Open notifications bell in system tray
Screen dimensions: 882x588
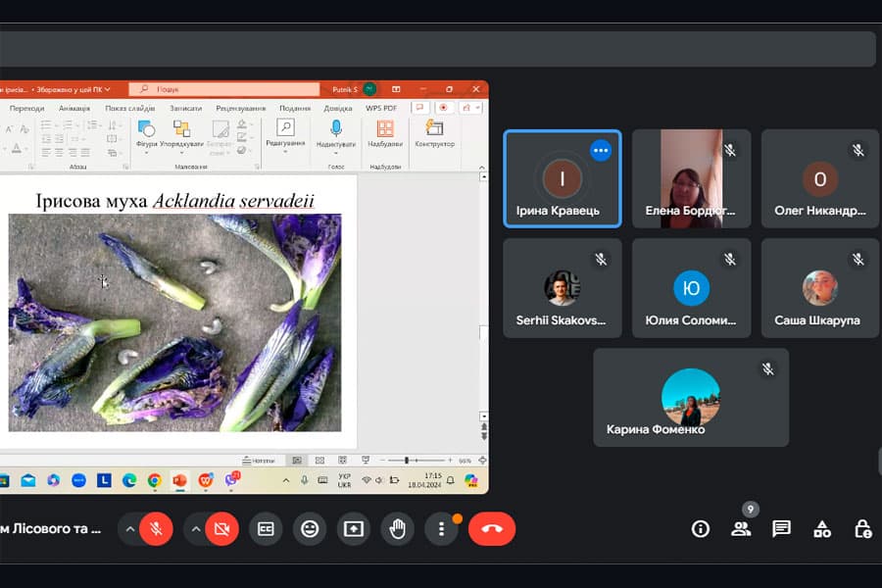(450, 480)
